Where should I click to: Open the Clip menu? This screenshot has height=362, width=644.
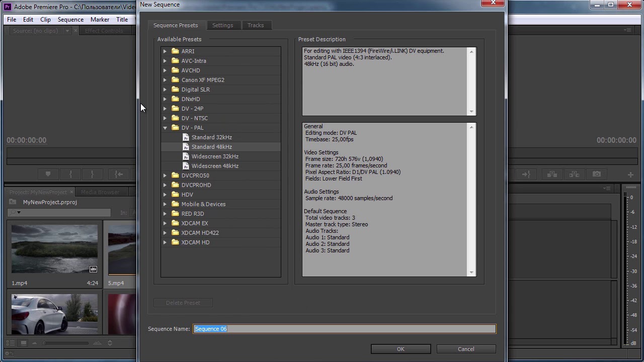[45, 20]
